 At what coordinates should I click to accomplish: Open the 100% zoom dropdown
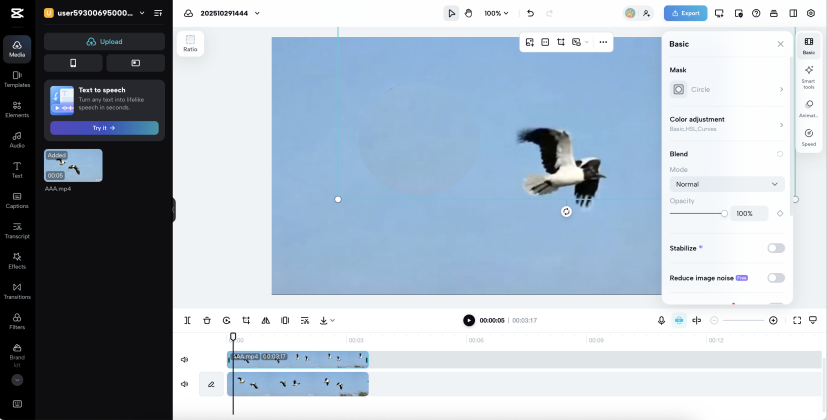496,13
